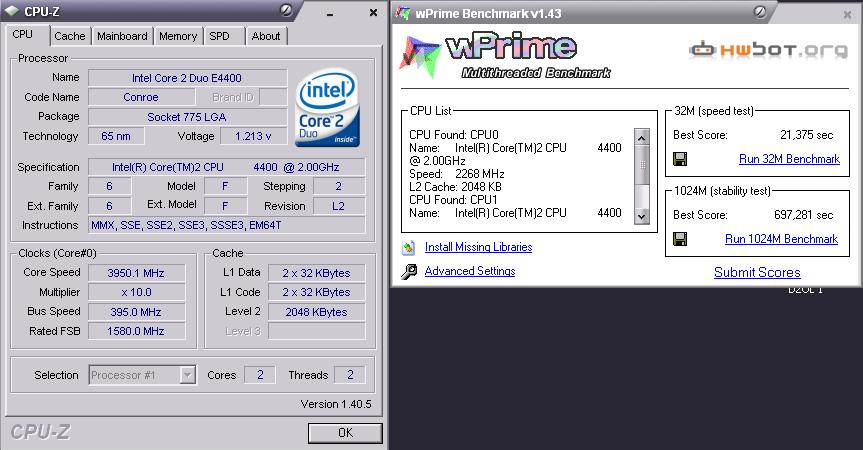Screen dimensions: 863x450
Task: Click the CPU List line Speed: 2268 MHz
Action: pyautogui.click(x=457, y=174)
